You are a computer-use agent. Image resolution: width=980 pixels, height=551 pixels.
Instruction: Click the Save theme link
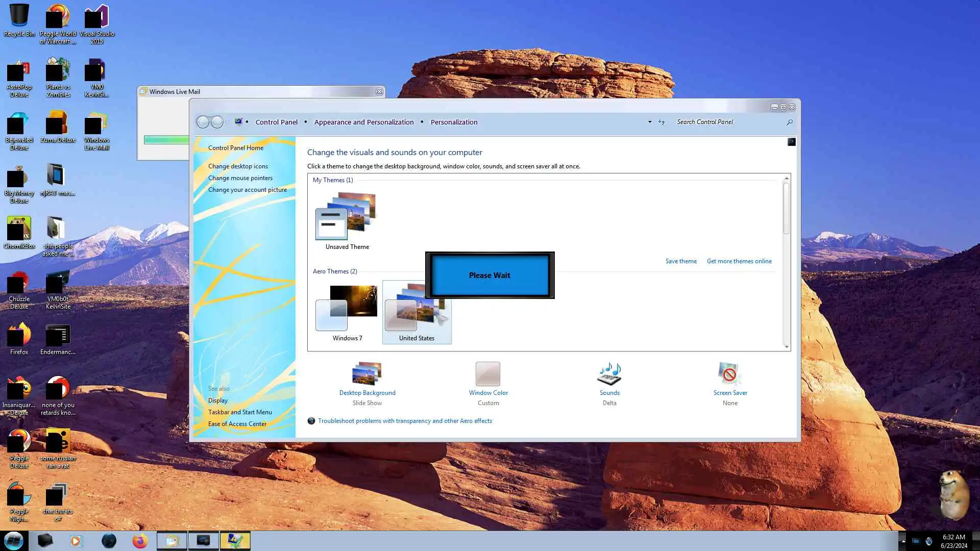(x=680, y=261)
